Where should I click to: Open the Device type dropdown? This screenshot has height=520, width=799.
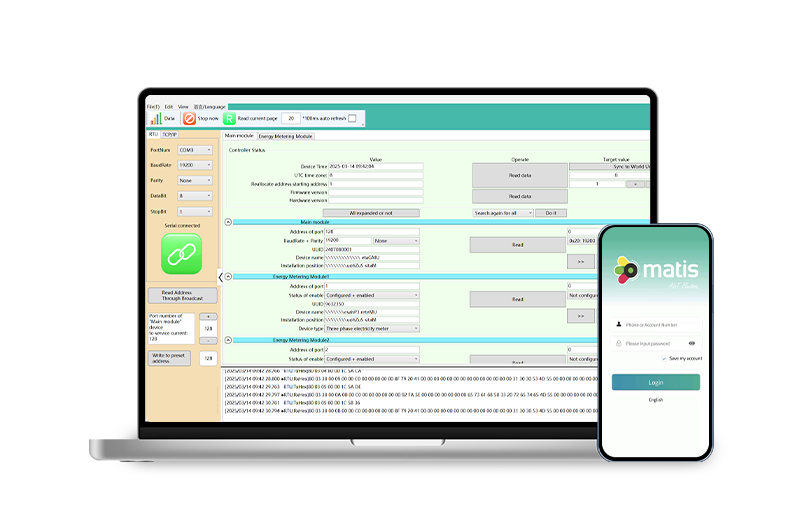[371, 328]
